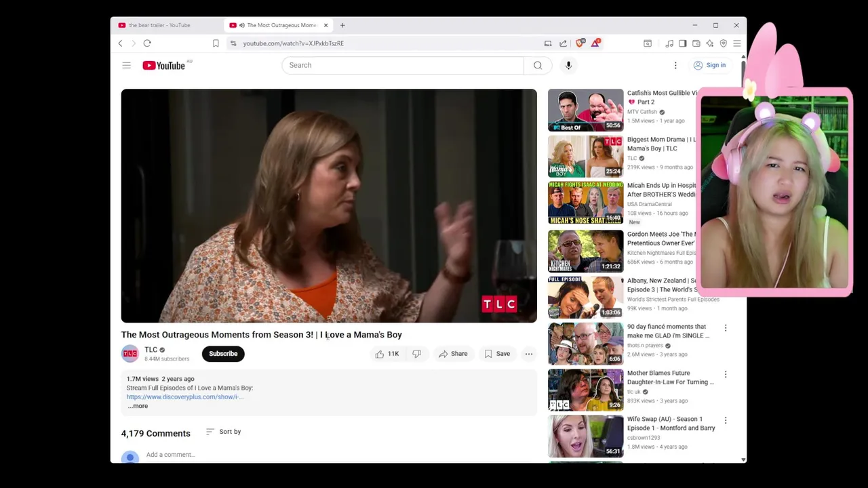The width and height of the screenshot is (868, 488).
Task: Open options for 'Wife Swap (AU)' video
Action: pos(726,420)
